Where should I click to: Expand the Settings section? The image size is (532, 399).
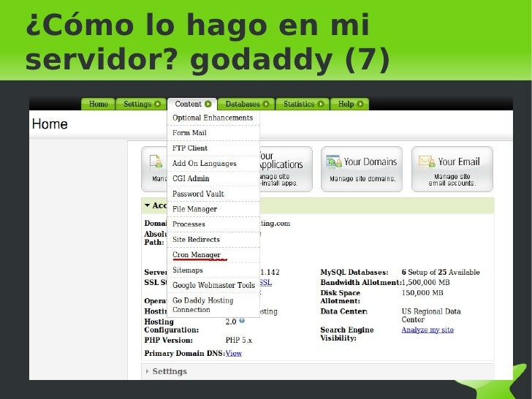click(170, 371)
